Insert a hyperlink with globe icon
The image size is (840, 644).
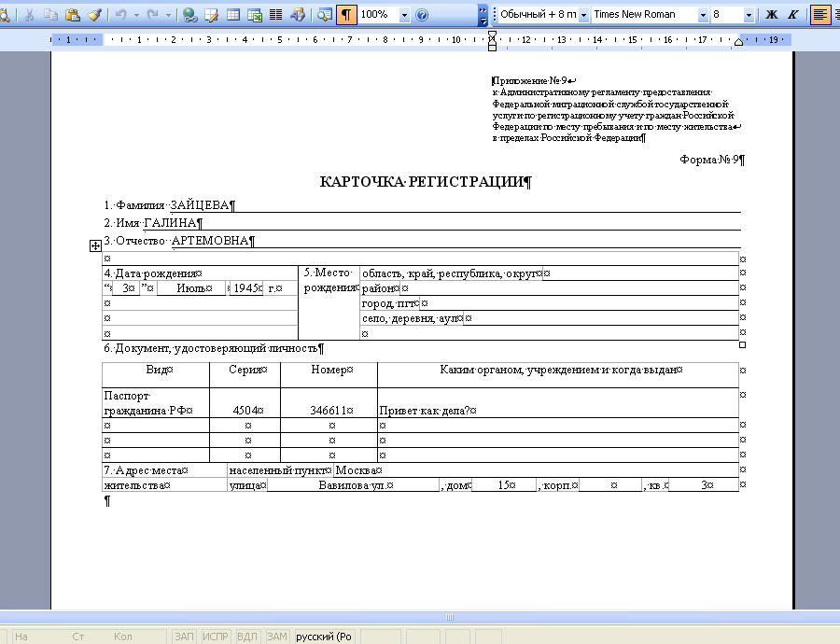[189, 14]
